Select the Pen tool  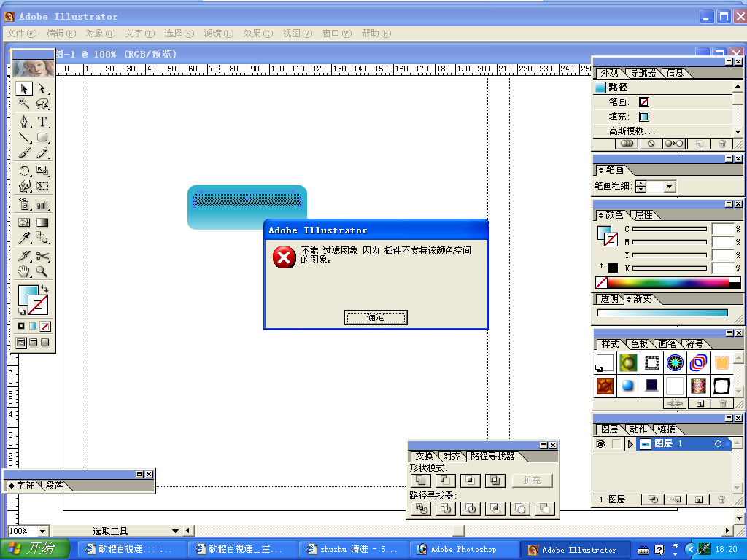click(24, 122)
